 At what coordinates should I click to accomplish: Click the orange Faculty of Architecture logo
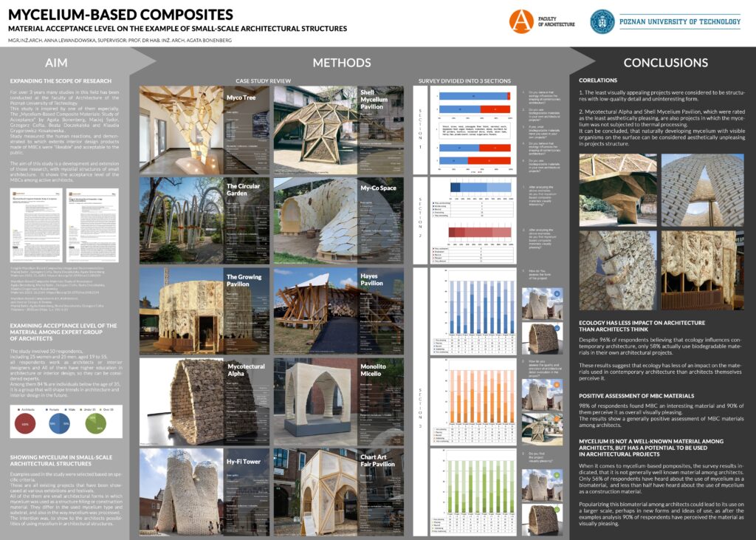pyautogui.click(x=522, y=21)
